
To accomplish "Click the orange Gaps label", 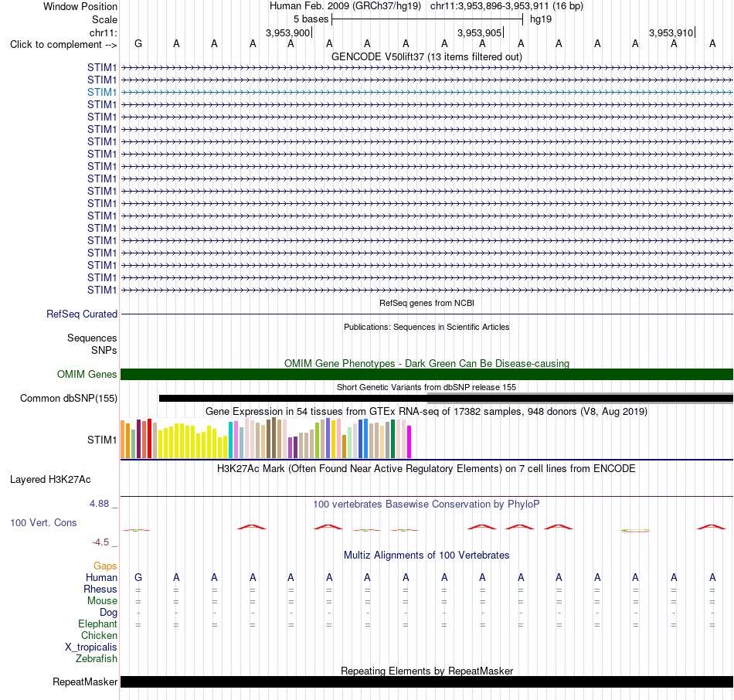I will click(x=105, y=566).
